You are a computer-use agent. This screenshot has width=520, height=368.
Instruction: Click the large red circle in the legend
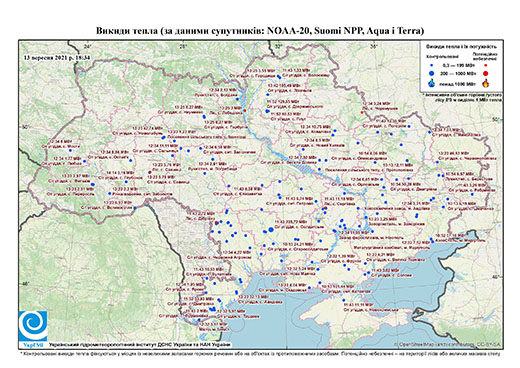click(x=486, y=73)
